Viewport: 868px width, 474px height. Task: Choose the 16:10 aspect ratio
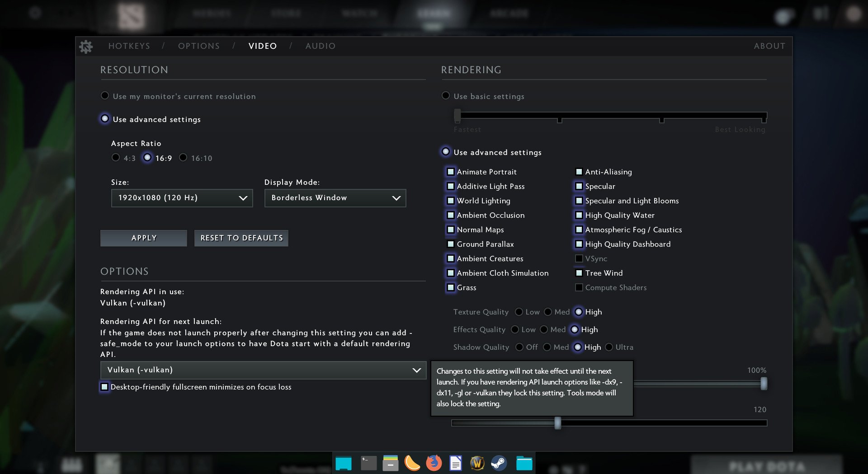pos(183,158)
